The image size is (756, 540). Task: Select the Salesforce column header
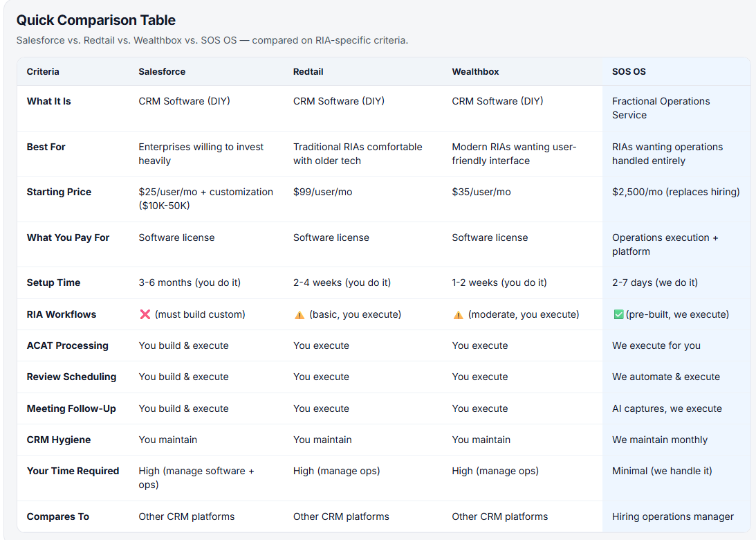[x=162, y=71]
